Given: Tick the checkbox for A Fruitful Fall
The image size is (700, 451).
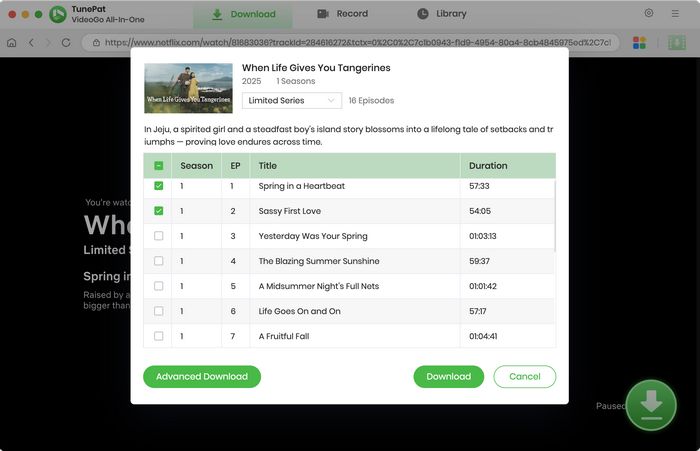Looking at the screenshot, I should pyautogui.click(x=159, y=336).
